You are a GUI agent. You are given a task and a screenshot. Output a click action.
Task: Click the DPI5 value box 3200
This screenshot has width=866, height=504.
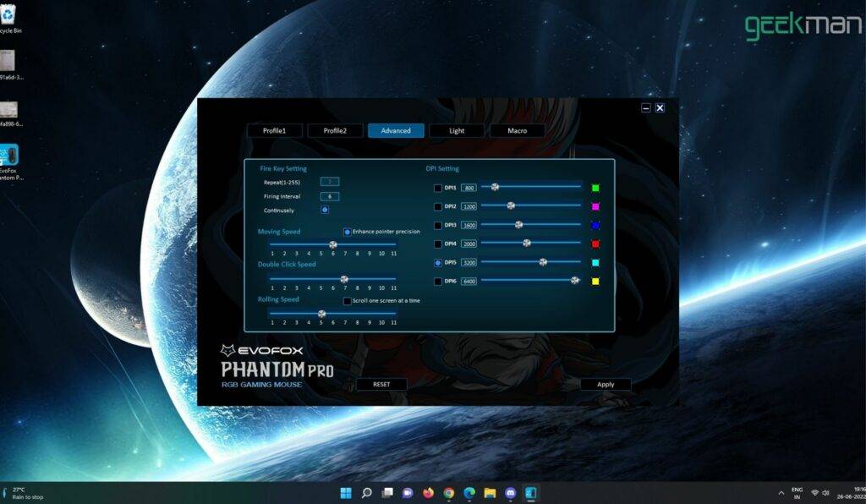click(x=469, y=263)
